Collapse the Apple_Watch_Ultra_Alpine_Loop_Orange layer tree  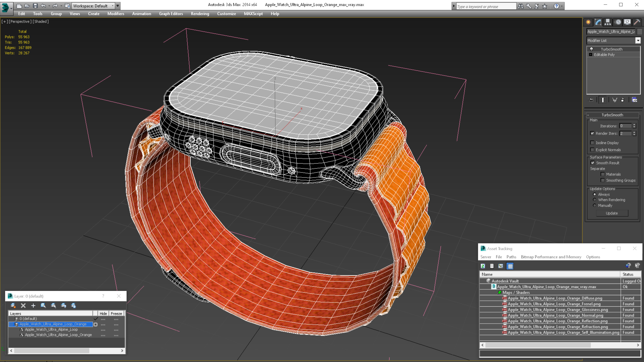pos(11,324)
